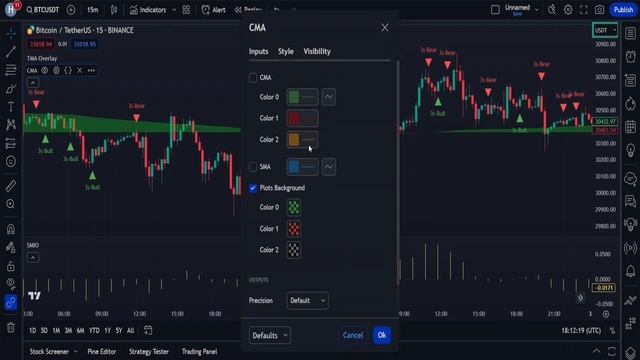Toggle the magnet snap mode
This screenshot has height=360, width=640.
tap(11, 229)
